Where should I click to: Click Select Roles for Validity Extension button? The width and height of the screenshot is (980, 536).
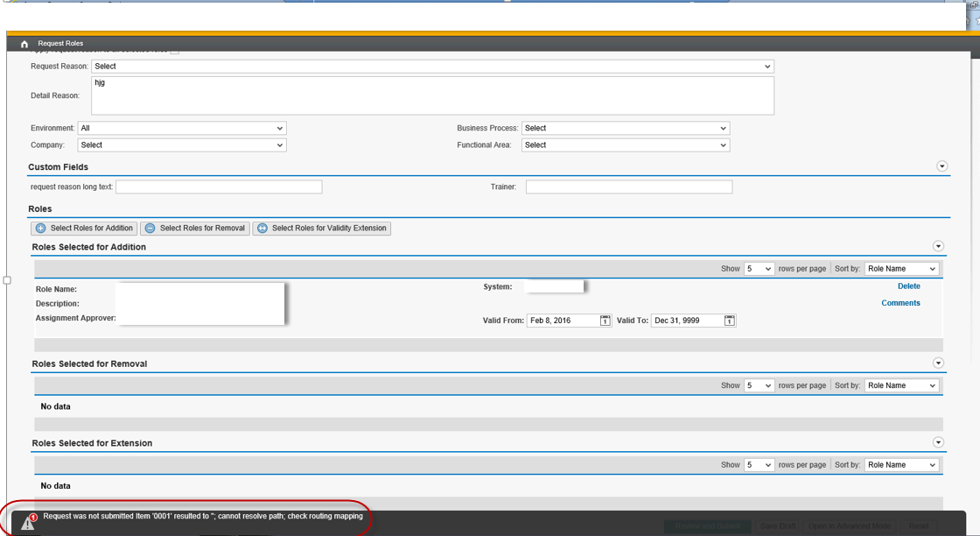point(322,229)
